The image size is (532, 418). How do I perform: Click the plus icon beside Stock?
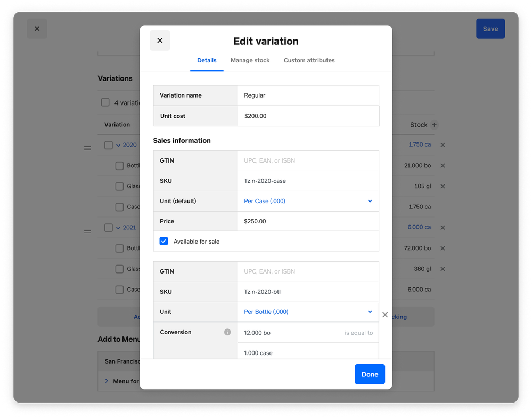(x=435, y=125)
